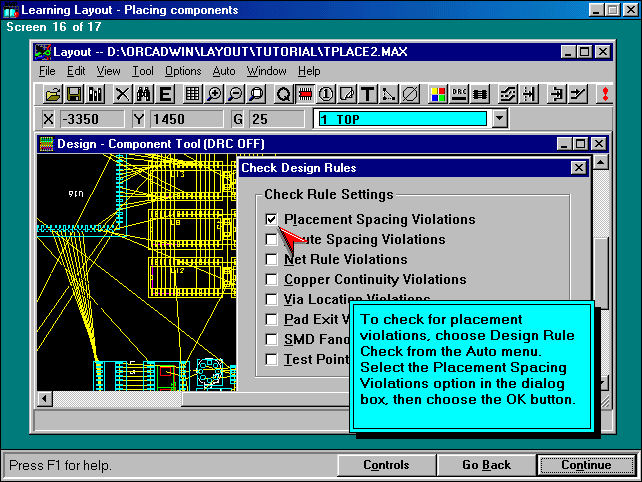Open the Options menu
The width and height of the screenshot is (642, 482).
pyautogui.click(x=183, y=71)
